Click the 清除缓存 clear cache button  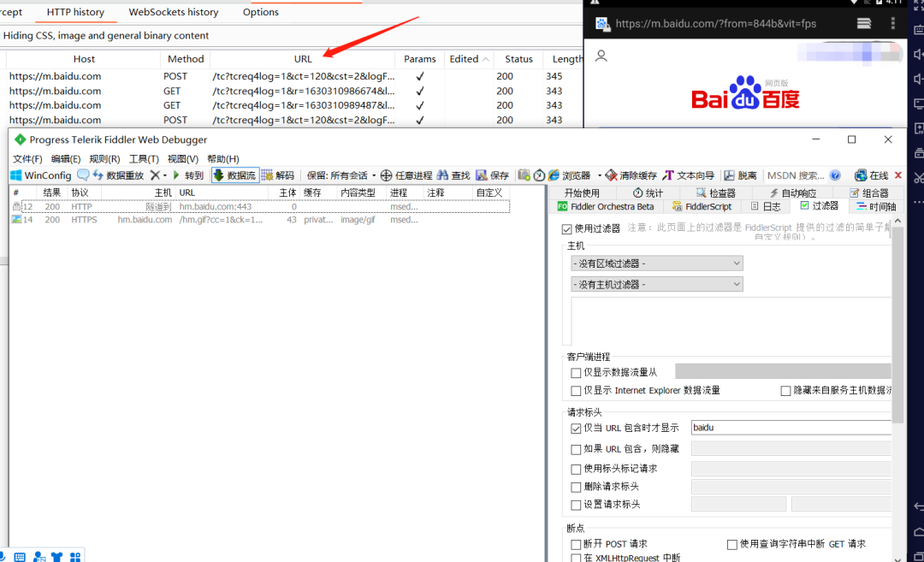pos(631,175)
